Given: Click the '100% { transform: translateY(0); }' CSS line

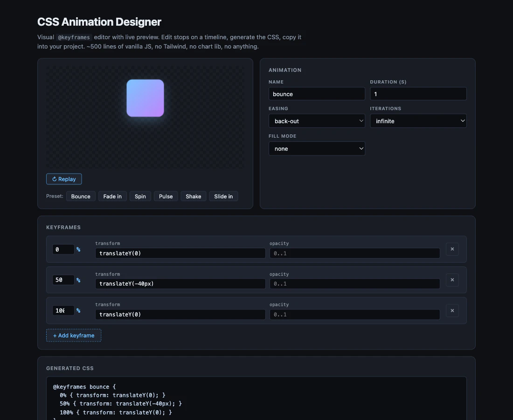Looking at the screenshot, I should pyautogui.click(x=116, y=413).
